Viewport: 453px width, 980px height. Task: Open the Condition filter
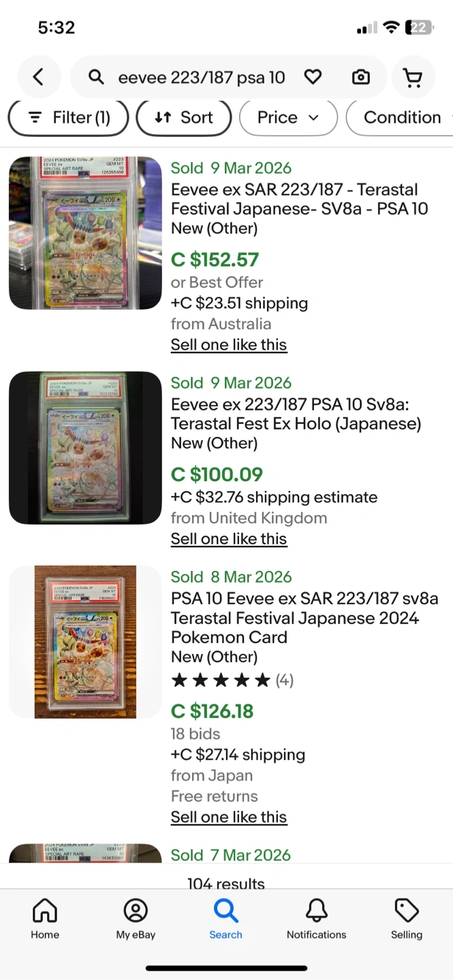coord(402,118)
